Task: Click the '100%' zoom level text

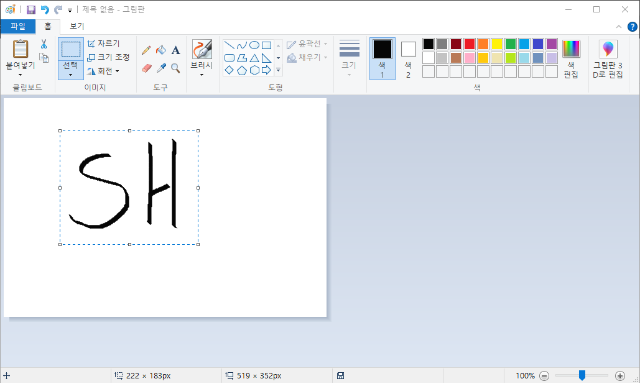Action: pyautogui.click(x=525, y=376)
